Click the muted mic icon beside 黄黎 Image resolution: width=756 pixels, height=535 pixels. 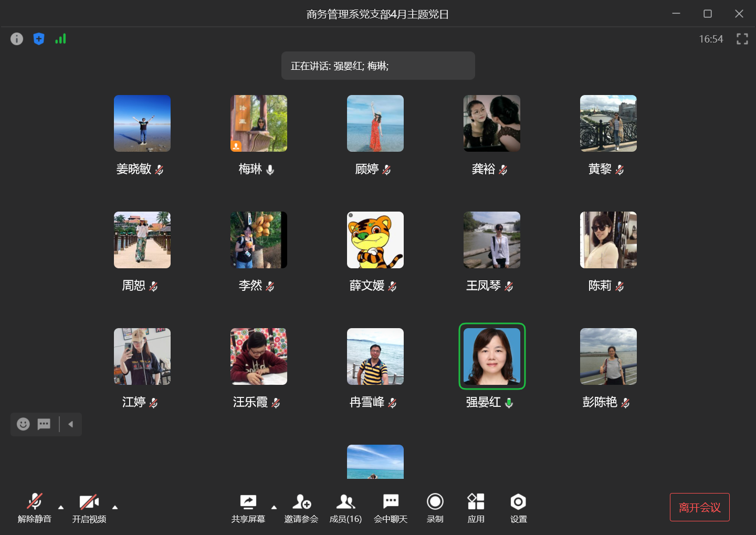click(x=619, y=170)
